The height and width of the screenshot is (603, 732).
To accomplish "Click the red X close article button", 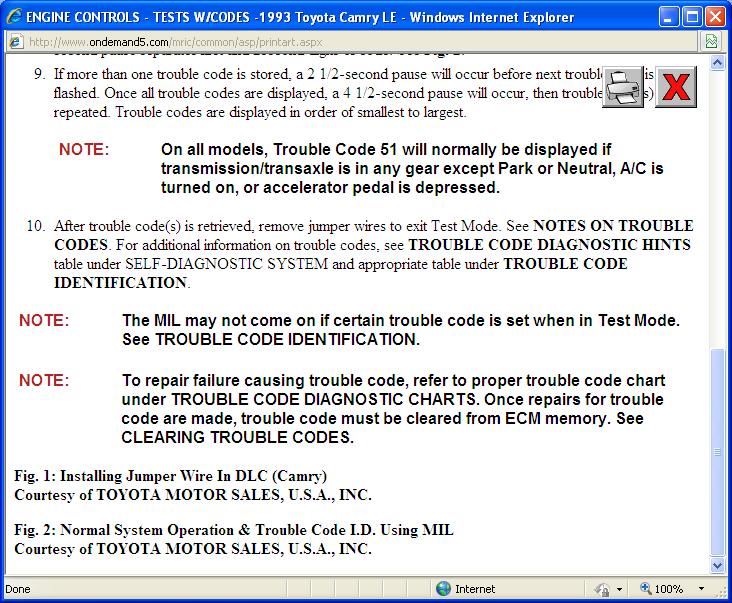I will (x=676, y=87).
